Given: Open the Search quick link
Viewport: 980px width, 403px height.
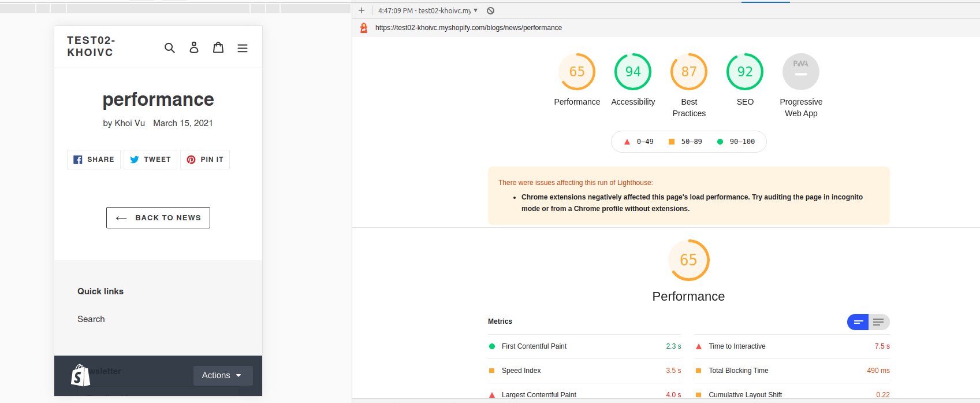Looking at the screenshot, I should (x=91, y=319).
